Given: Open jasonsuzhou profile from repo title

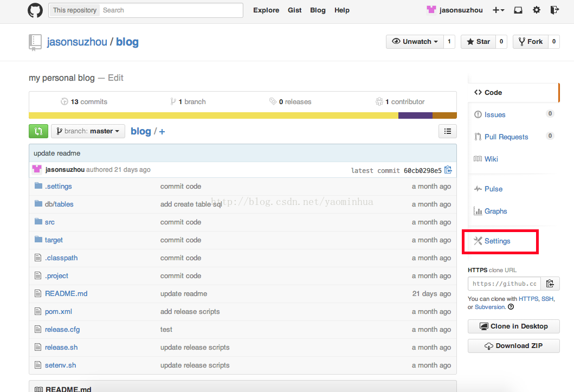Looking at the screenshot, I should [77, 42].
